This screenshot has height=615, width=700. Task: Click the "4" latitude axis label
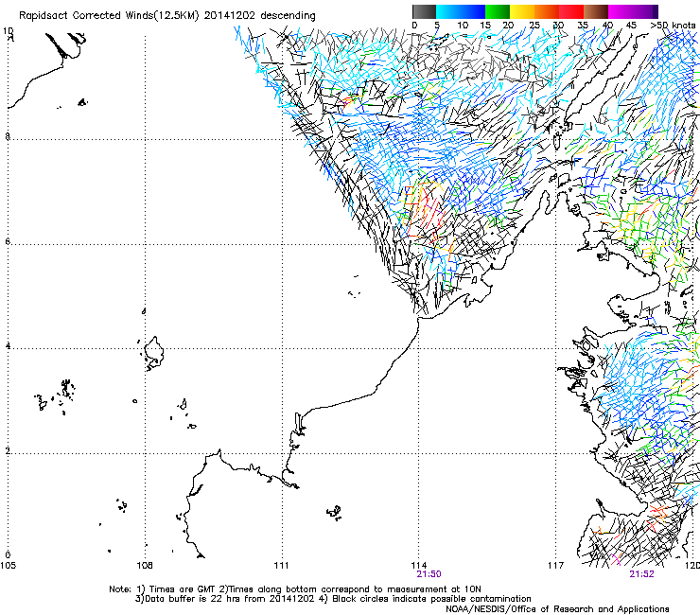[x=8, y=346]
